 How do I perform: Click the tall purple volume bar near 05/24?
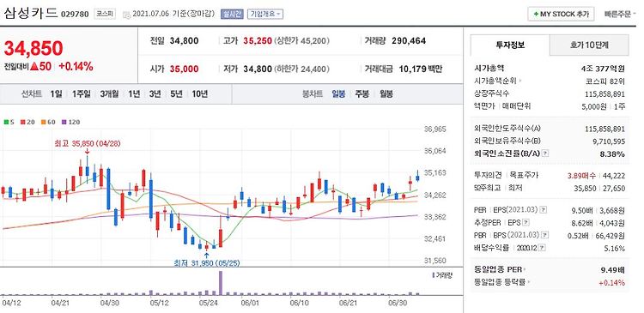221,283
